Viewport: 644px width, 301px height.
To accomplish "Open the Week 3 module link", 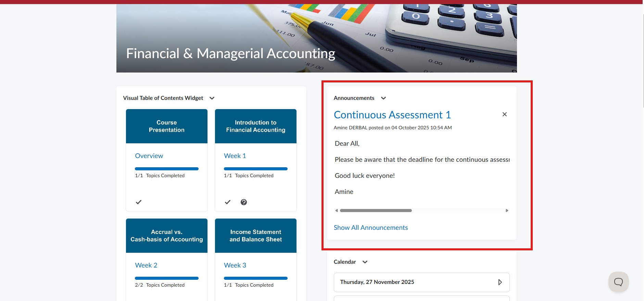I will (x=235, y=265).
